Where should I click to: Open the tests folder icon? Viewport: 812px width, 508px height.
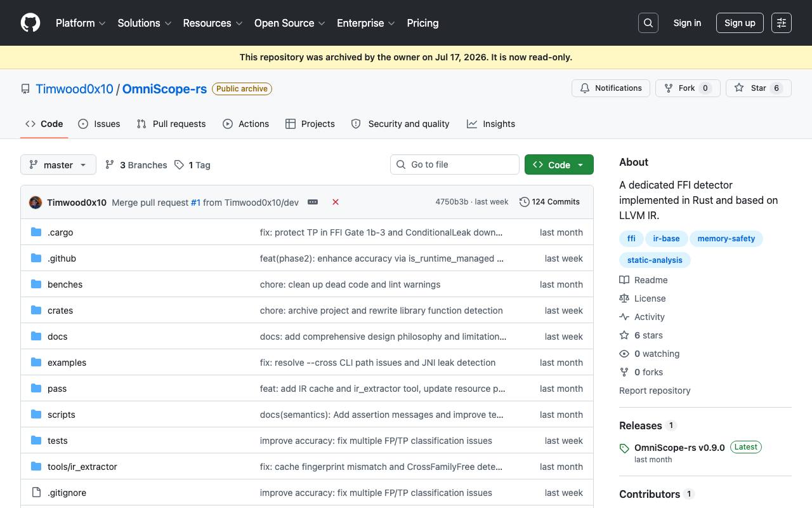click(36, 441)
